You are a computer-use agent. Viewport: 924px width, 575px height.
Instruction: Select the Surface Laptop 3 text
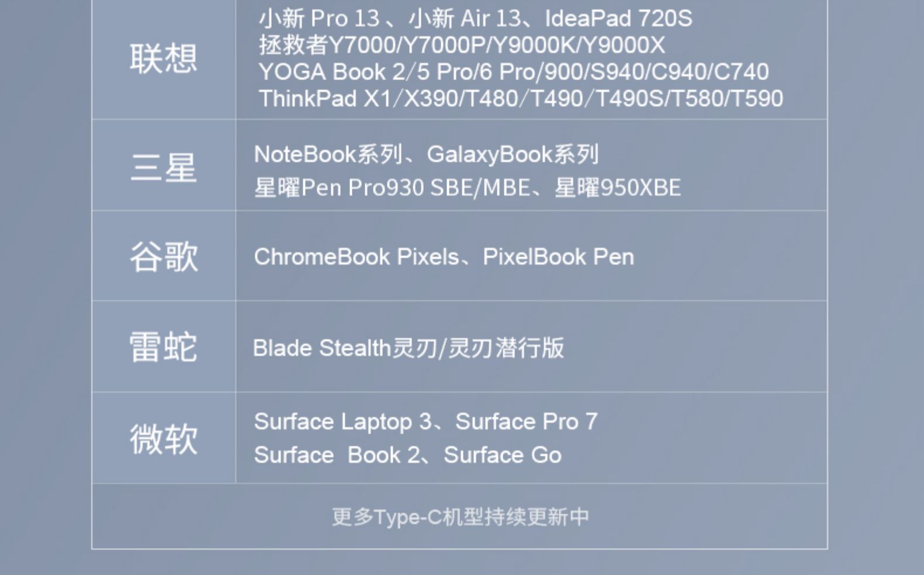point(342,422)
